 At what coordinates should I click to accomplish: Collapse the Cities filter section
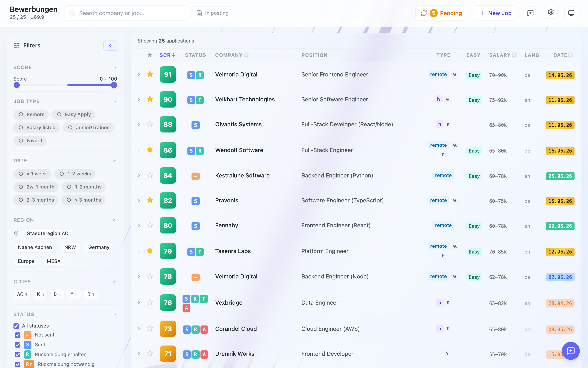pyautogui.click(x=115, y=282)
